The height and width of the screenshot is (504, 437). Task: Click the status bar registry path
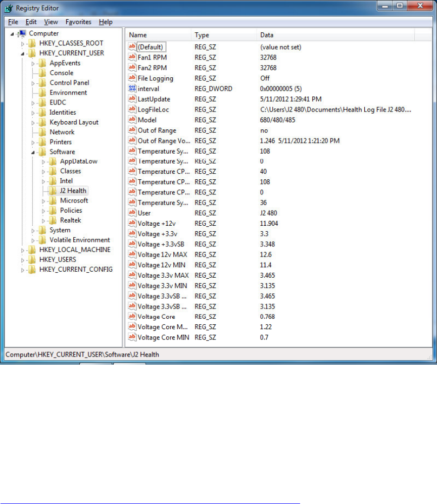coord(82,355)
